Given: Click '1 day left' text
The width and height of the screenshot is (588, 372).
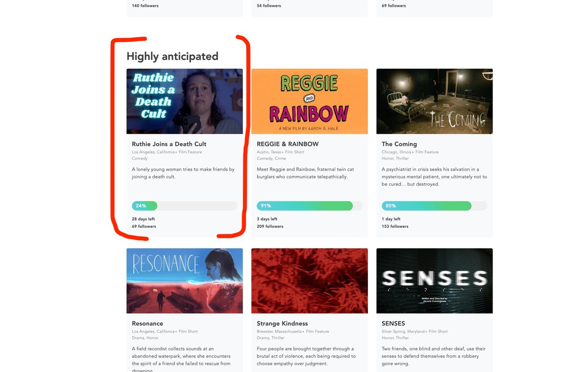Looking at the screenshot, I should (391, 219).
